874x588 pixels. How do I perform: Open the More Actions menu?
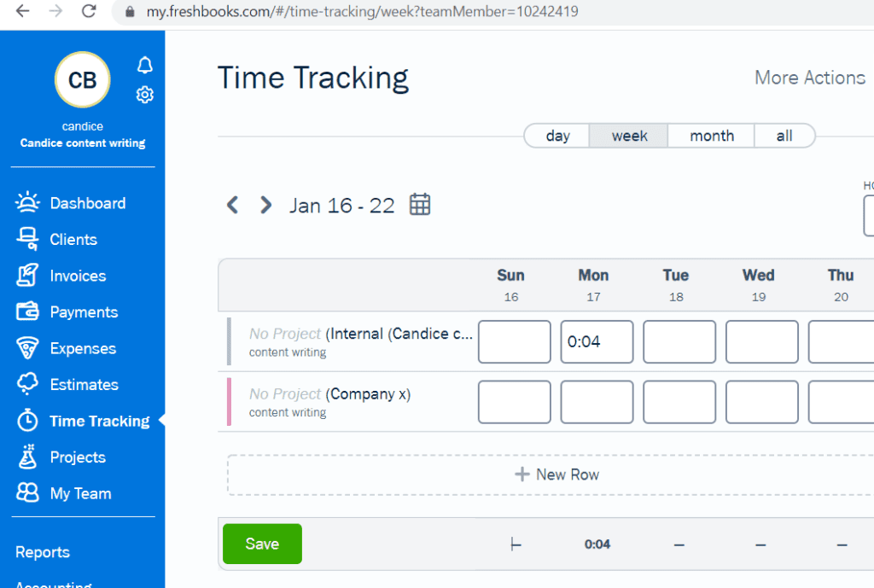click(809, 78)
